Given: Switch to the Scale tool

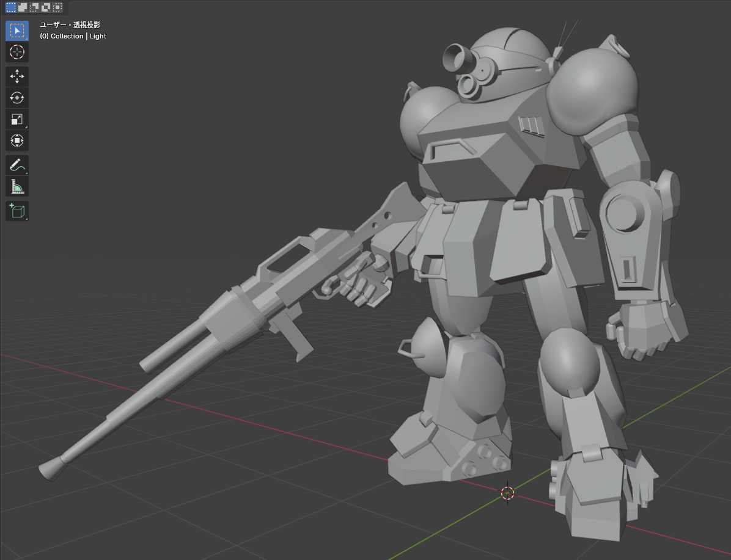Looking at the screenshot, I should click(x=17, y=119).
